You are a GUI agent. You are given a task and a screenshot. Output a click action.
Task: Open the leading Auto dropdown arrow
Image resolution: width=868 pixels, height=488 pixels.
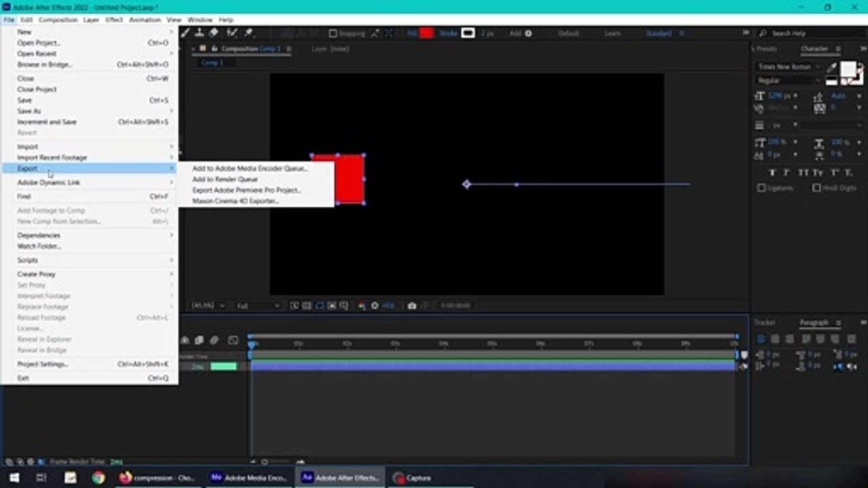coord(859,96)
